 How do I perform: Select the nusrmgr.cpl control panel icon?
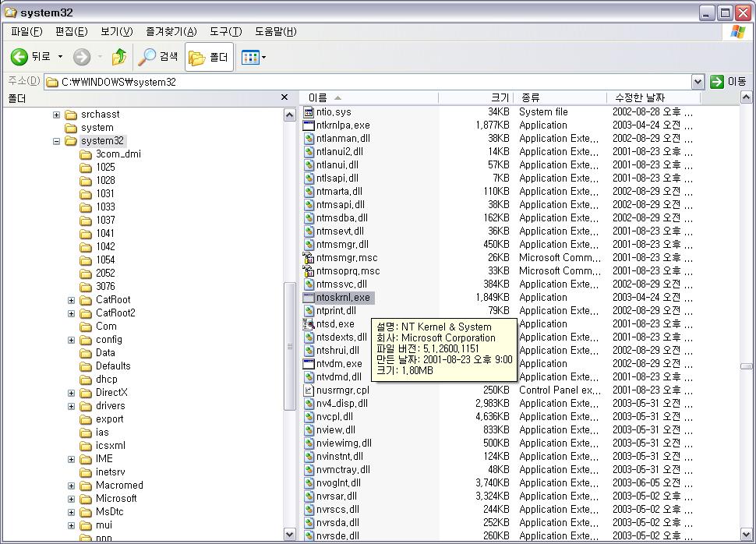click(x=309, y=390)
